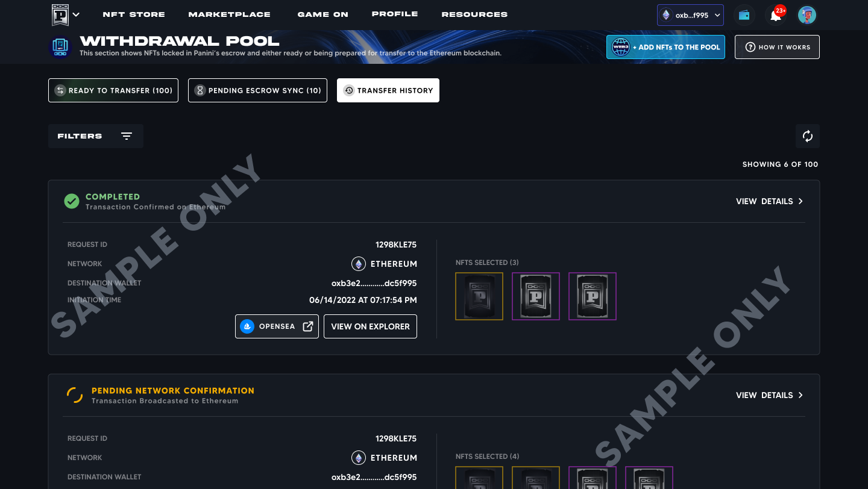Click the Ethereum icon in the Completed card
Viewport: 868px width, 489px height.
pos(359,264)
